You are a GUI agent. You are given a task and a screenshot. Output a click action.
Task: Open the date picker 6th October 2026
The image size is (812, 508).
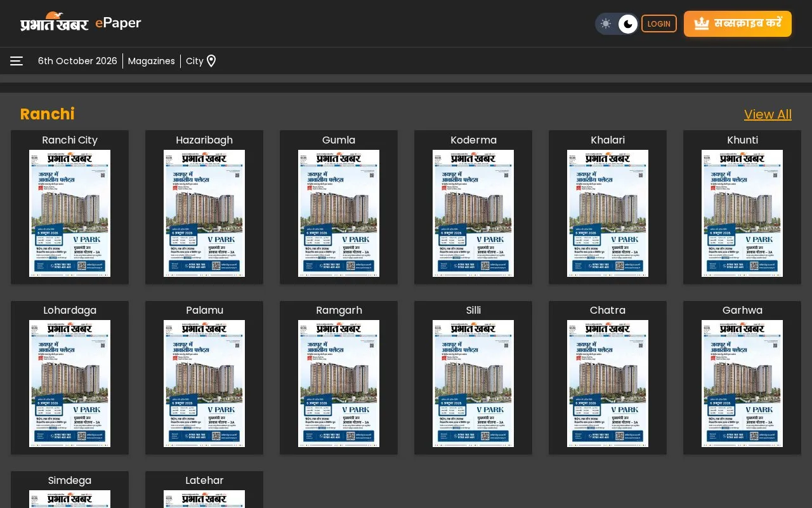pyautogui.click(x=77, y=61)
